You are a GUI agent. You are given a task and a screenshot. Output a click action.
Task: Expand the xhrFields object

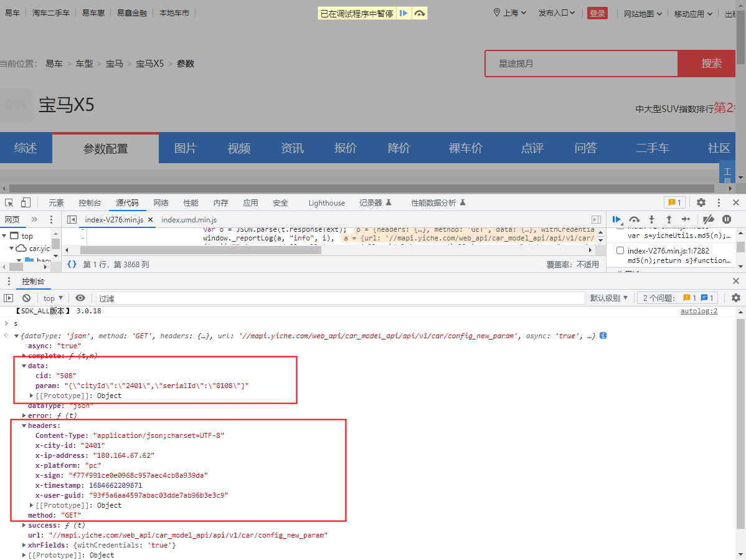coord(24,545)
